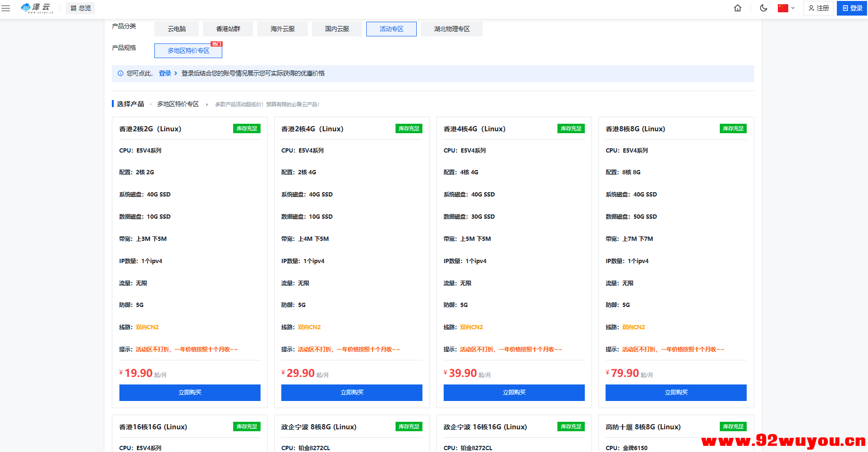Open language dropdown with China flag
Viewport: 868px width, 452px height.
point(786,8)
